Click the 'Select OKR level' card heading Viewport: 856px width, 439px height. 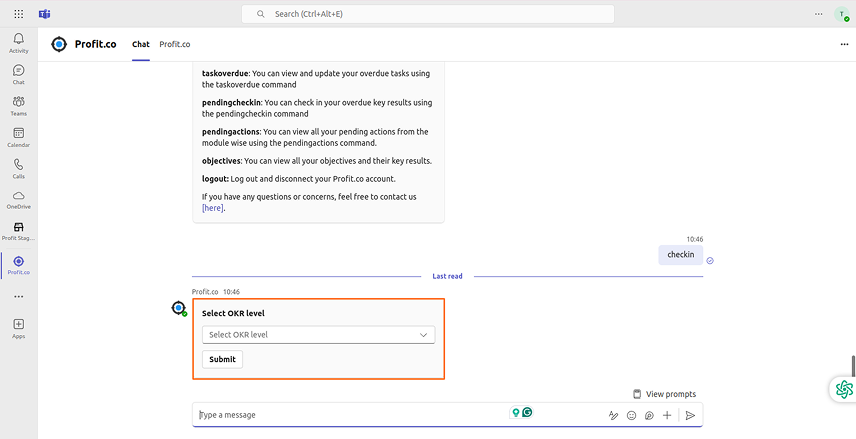234,313
